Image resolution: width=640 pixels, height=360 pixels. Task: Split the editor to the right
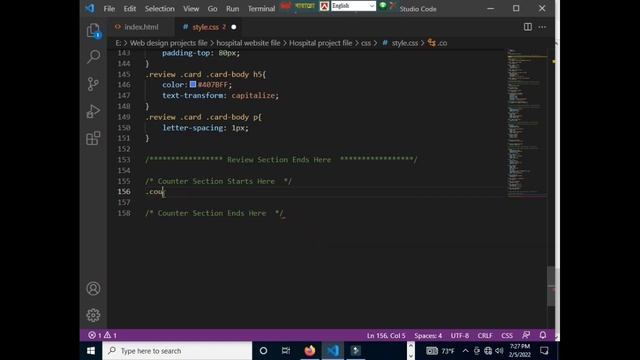tap(528, 27)
